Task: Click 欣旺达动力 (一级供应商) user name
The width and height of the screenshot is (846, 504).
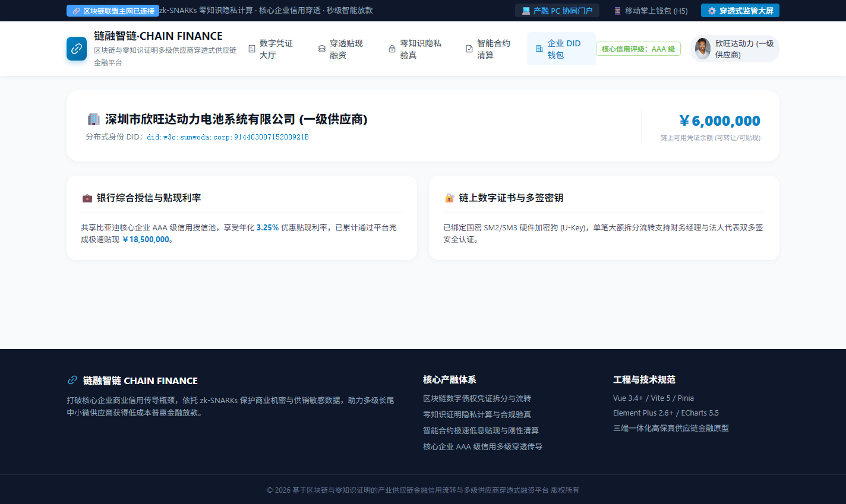Action: coord(744,49)
